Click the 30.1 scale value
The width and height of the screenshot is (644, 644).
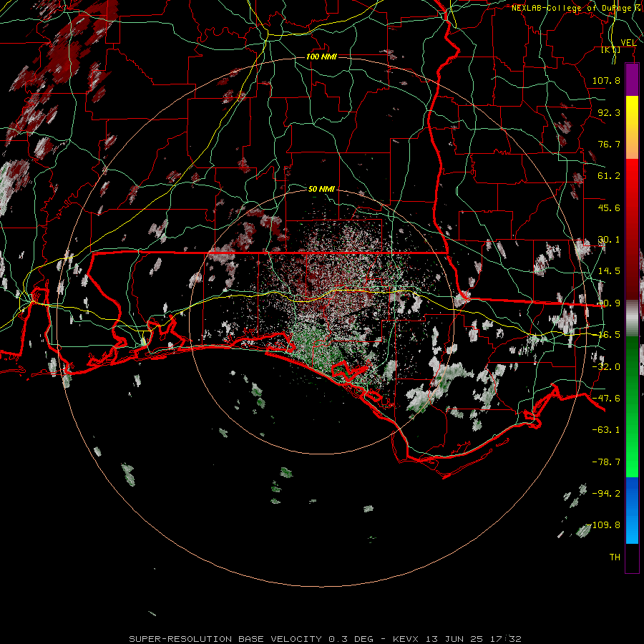click(609, 240)
